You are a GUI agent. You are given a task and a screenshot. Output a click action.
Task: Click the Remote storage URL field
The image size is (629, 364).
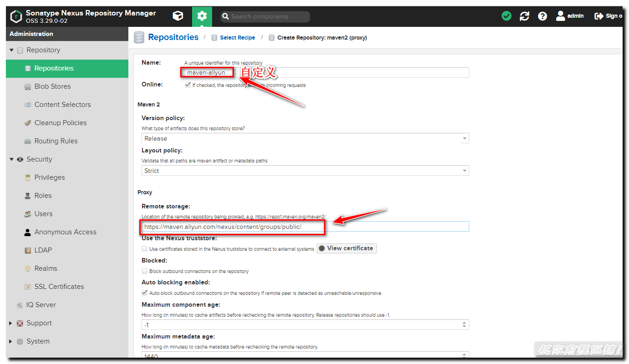pos(305,227)
